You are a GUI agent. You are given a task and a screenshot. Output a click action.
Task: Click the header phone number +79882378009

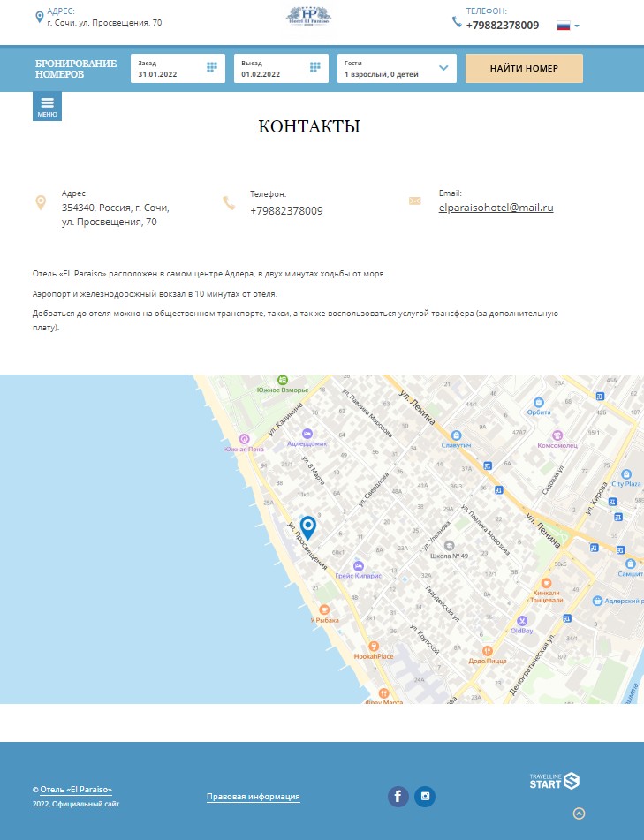[x=503, y=26]
